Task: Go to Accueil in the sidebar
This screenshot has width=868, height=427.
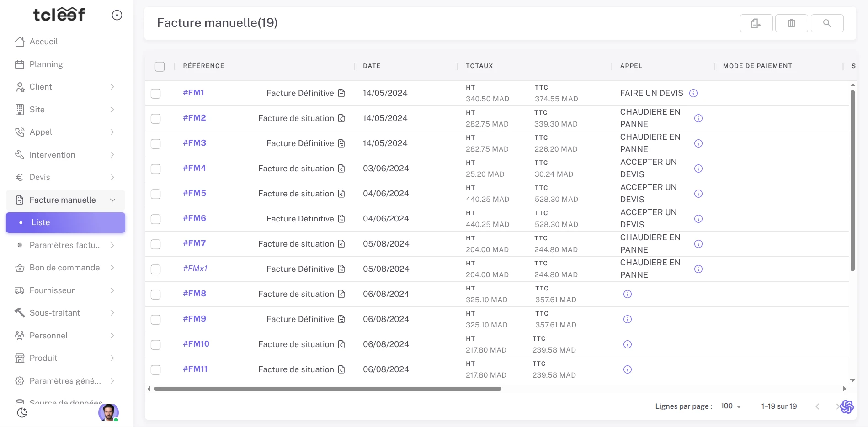Action: pos(43,42)
